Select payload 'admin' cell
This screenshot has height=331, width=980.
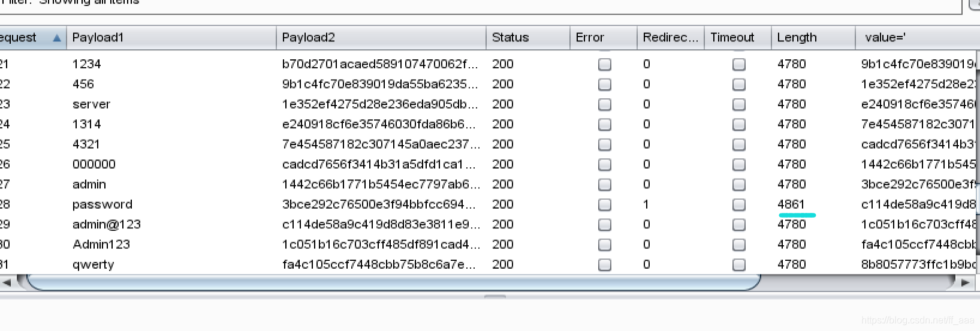tap(89, 185)
